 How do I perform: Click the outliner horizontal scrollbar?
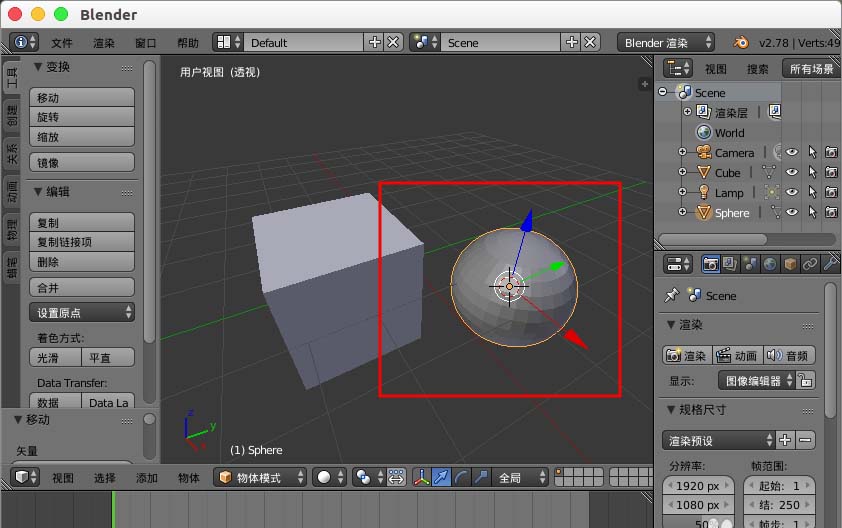point(713,239)
